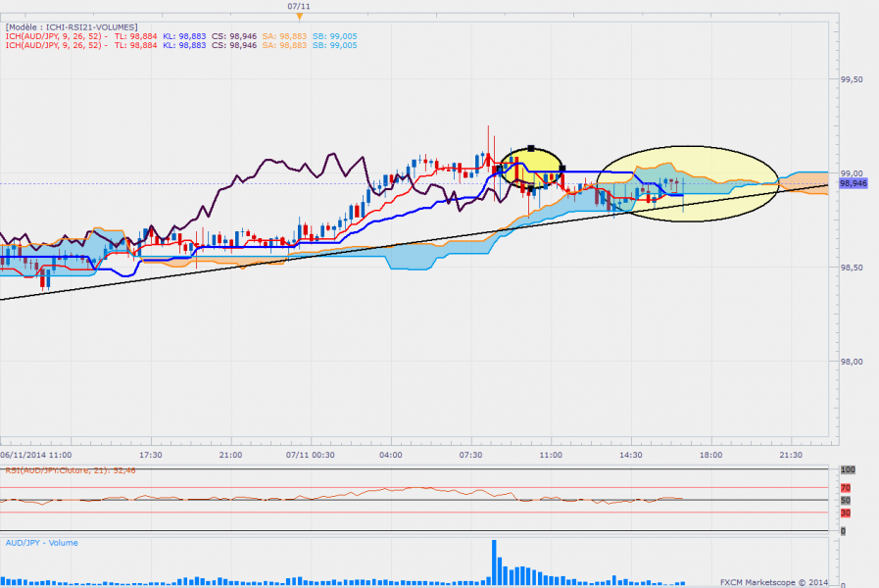Click the 98,00 price axis label
This screenshot has height=588, width=879.
pyautogui.click(x=853, y=361)
